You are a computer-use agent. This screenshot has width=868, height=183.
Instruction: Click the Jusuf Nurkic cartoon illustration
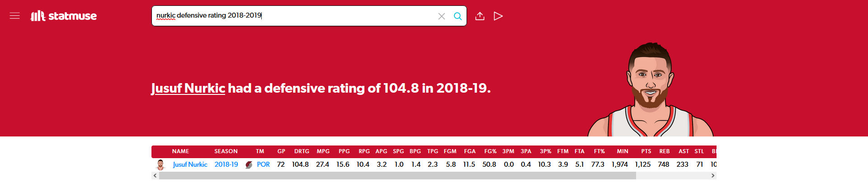coord(650,90)
